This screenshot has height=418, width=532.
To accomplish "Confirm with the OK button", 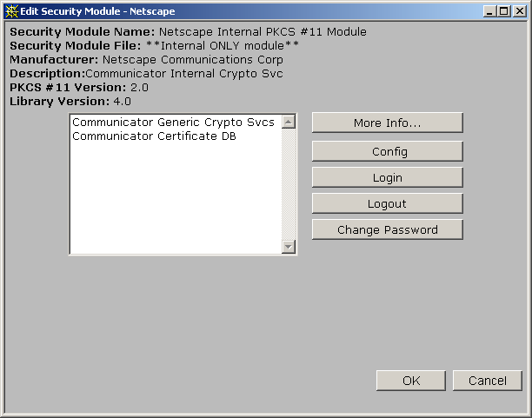I will (x=411, y=381).
